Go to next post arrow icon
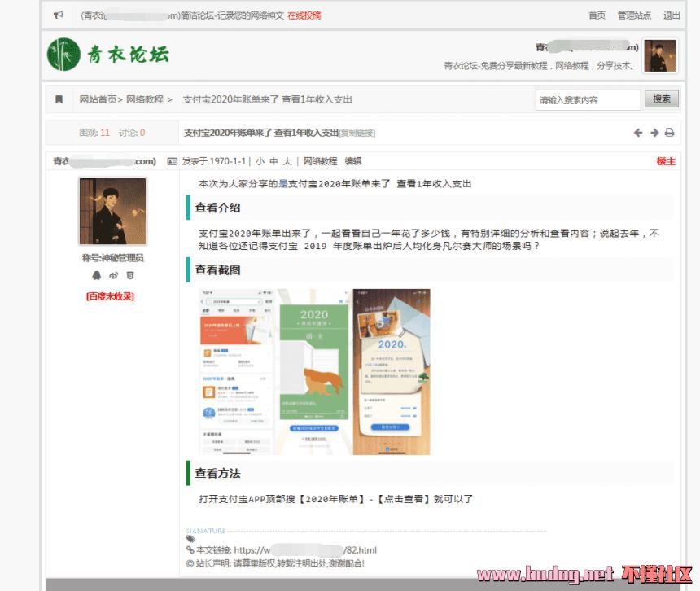This screenshot has width=700, height=591. pos(654,133)
